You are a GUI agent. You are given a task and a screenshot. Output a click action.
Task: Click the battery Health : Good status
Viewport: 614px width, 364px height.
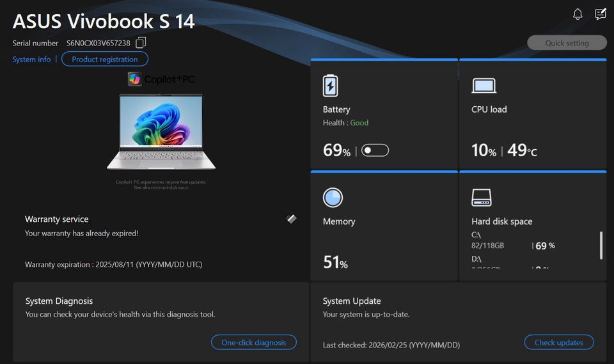(x=345, y=123)
